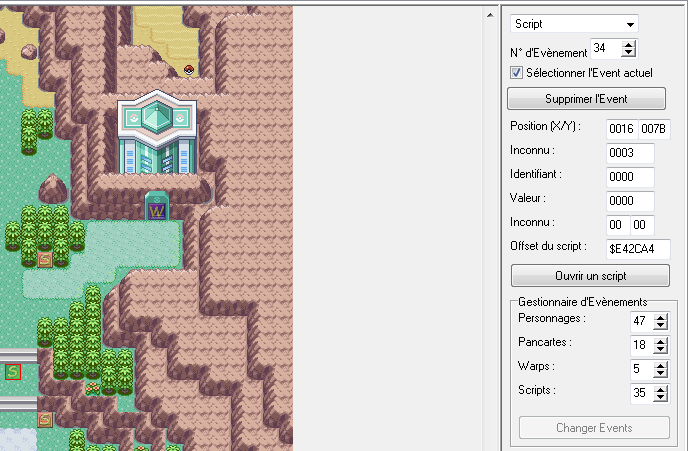Click the second small Inconnu 00 field
The height and width of the screenshot is (451, 689).
tap(642, 225)
